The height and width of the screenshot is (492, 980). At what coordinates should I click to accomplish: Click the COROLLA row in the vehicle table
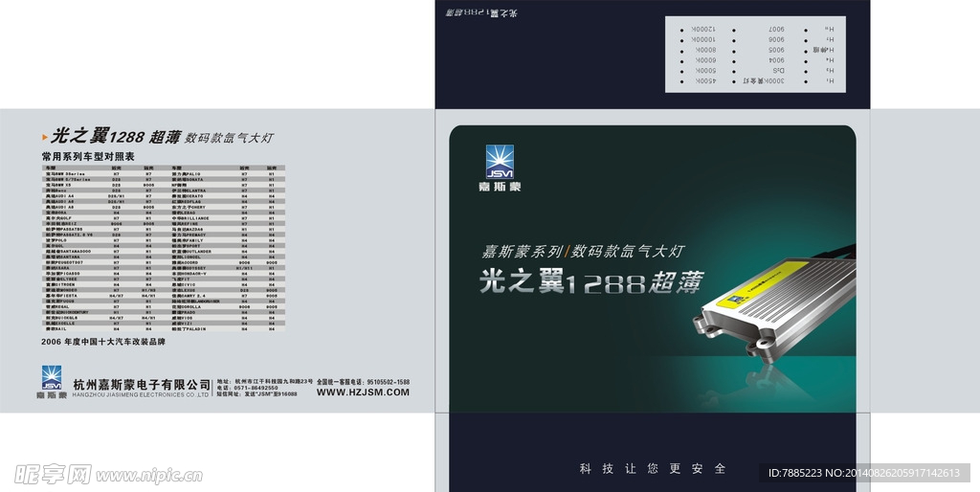point(225,307)
